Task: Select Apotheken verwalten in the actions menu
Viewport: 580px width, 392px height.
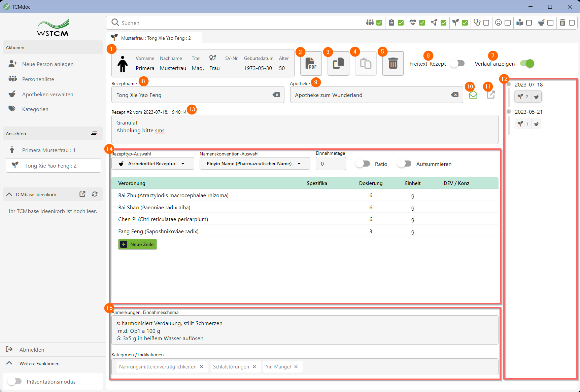Action: coord(47,94)
